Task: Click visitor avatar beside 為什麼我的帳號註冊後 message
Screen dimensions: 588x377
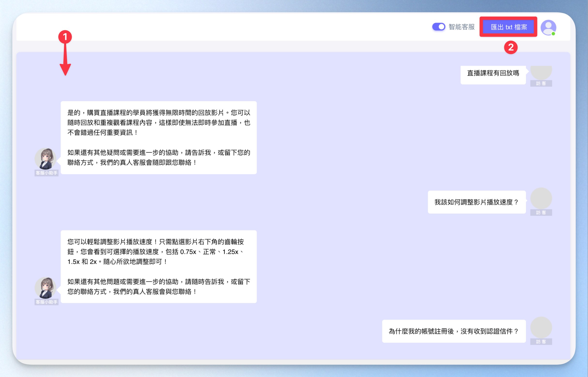Action: pos(541,328)
